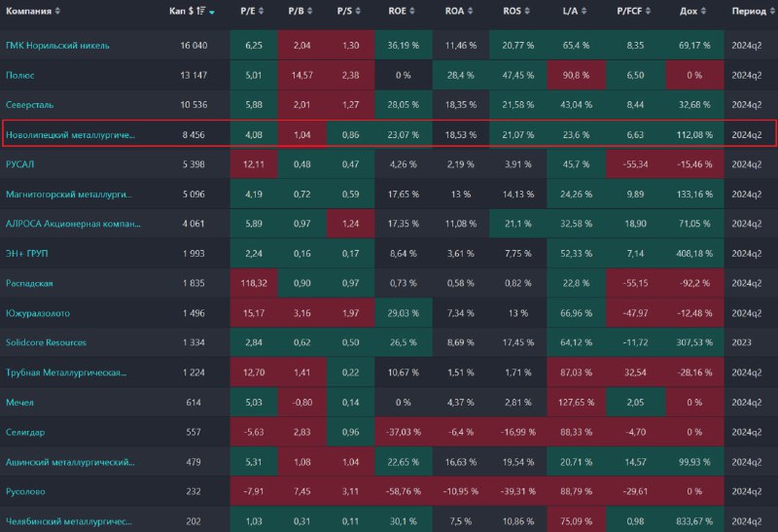Select Норильский никель cap value 16 040

194,46
